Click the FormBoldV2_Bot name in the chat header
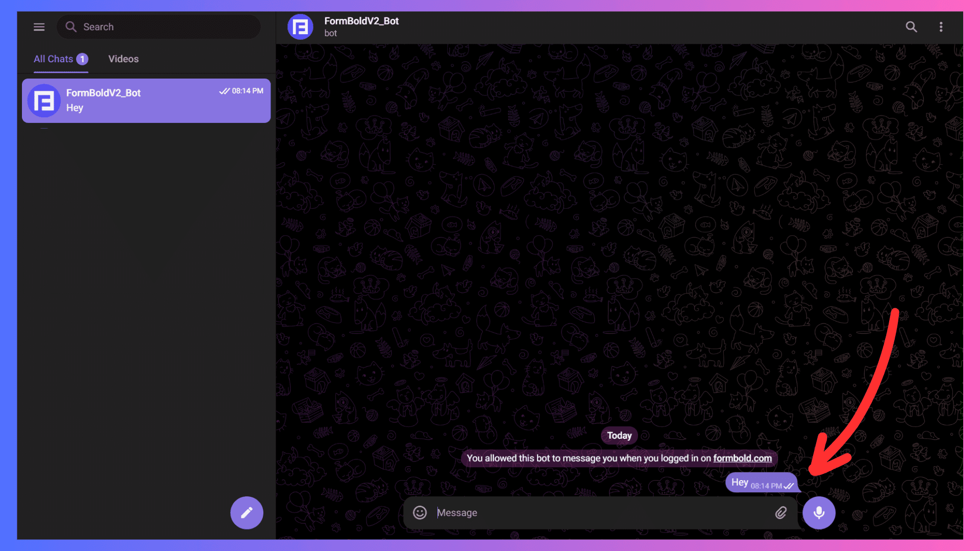This screenshot has width=980, height=551. (x=361, y=21)
